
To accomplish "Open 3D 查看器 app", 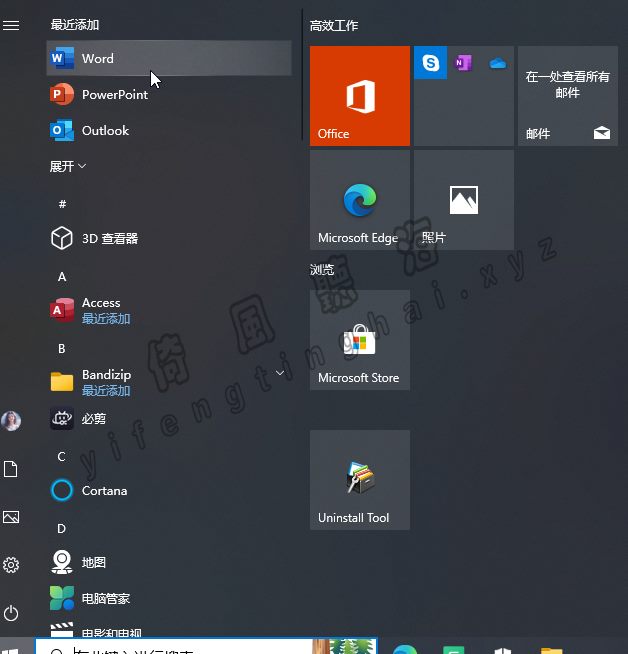I will (168, 238).
